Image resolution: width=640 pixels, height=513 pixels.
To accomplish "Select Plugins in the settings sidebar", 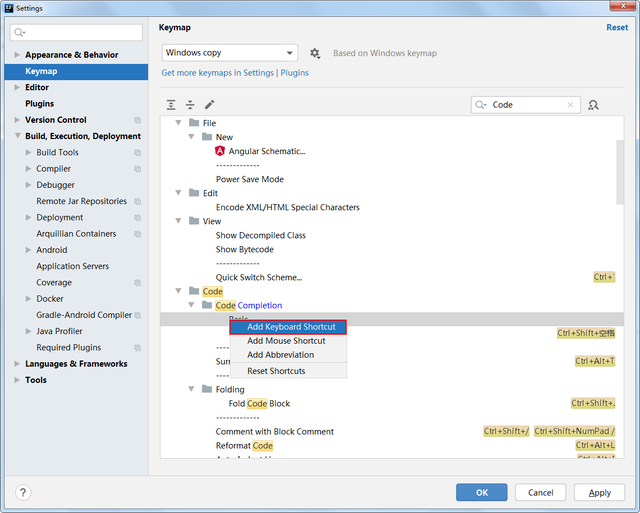I will pyautogui.click(x=39, y=104).
